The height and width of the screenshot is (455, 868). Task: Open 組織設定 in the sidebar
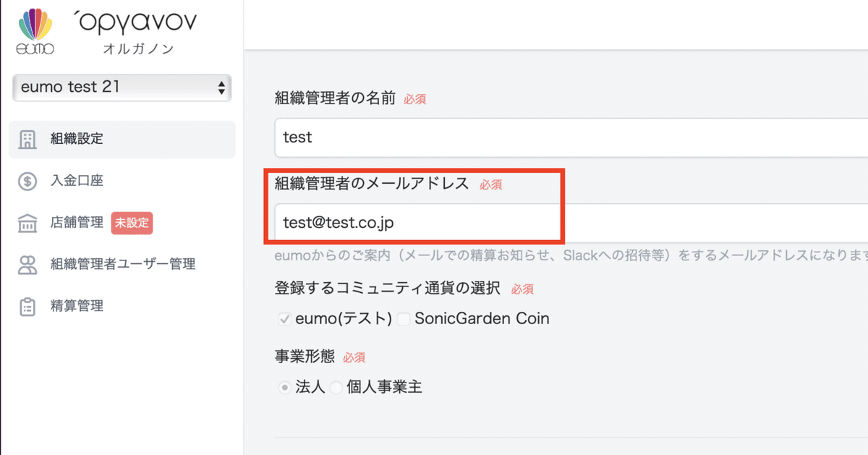click(122, 140)
